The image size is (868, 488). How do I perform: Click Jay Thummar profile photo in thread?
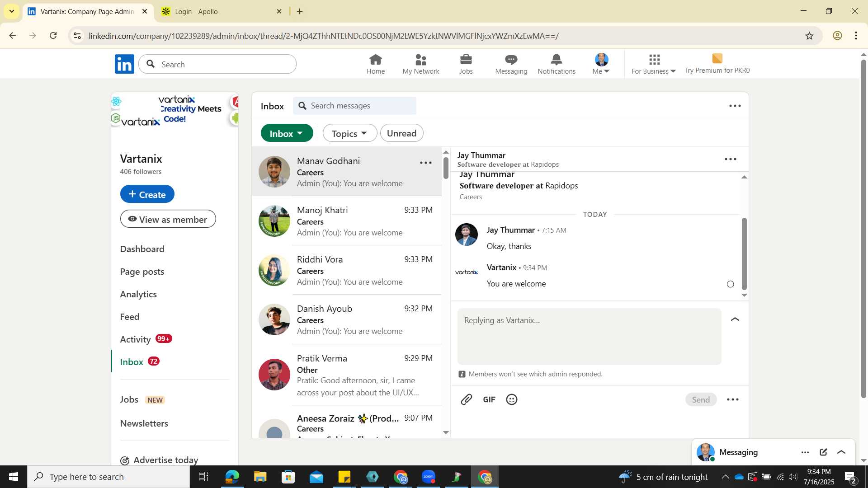pyautogui.click(x=466, y=235)
